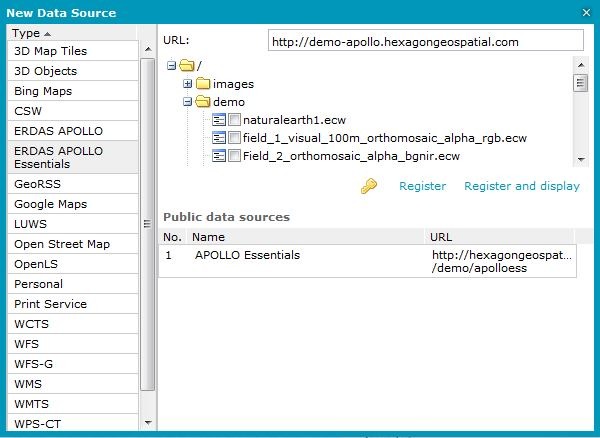Sort the Type column header
This screenshot has width=600, height=438.
tap(72, 33)
